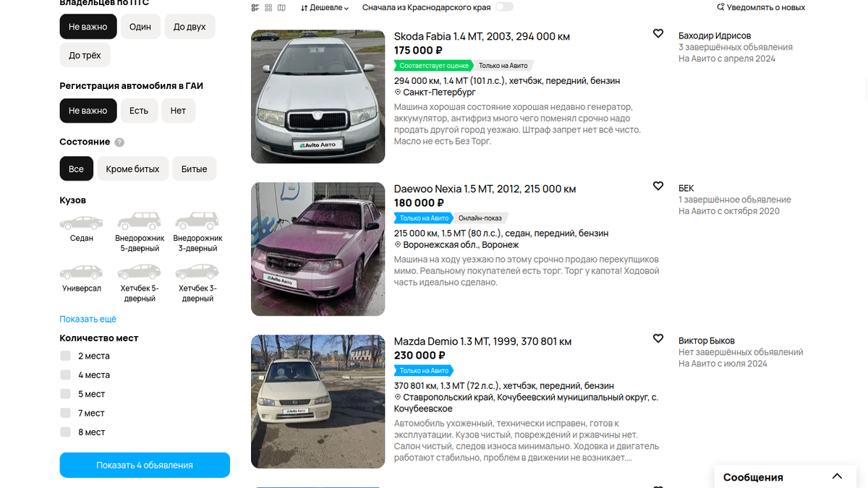Add Skoda Fabia to favorites heart
868x488 pixels.
tap(658, 33)
